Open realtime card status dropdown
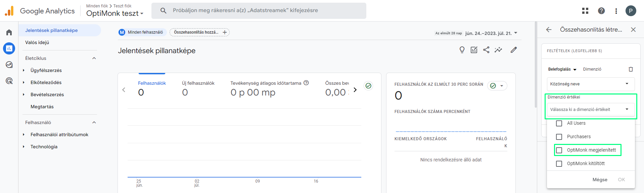This screenshot has width=644, height=193. point(497,86)
